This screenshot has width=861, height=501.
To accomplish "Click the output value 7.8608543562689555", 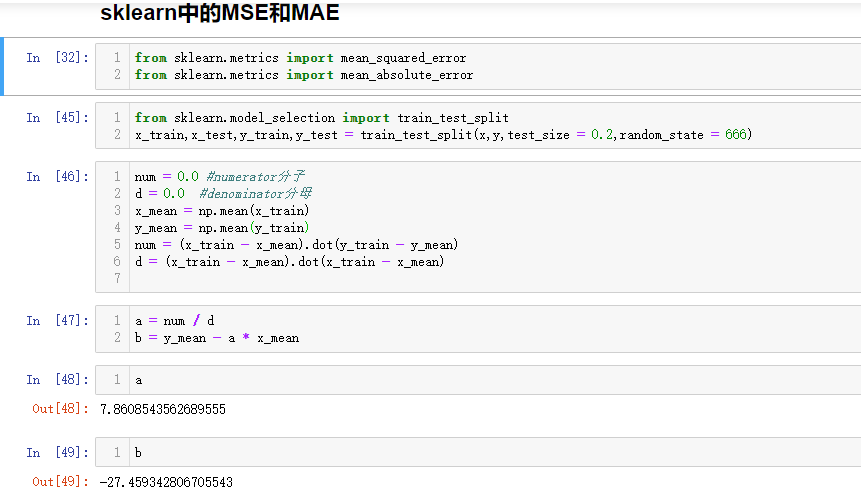I will pyautogui.click(x=163, y=409).
